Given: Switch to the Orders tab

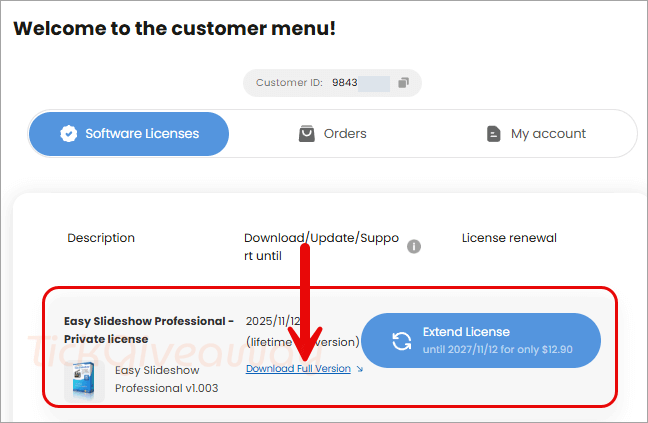Looking at the screenshot, I should tap(332, 134).
